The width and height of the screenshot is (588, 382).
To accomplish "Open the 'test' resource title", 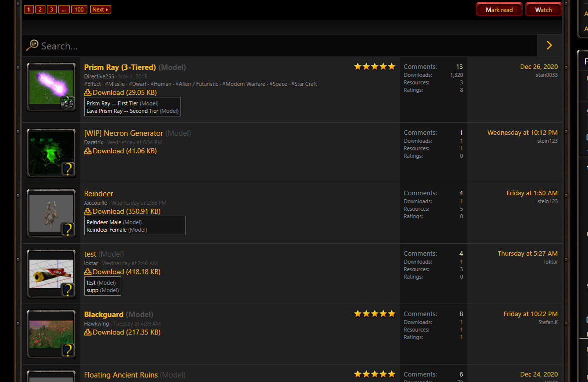I will [x=90, y=254].
